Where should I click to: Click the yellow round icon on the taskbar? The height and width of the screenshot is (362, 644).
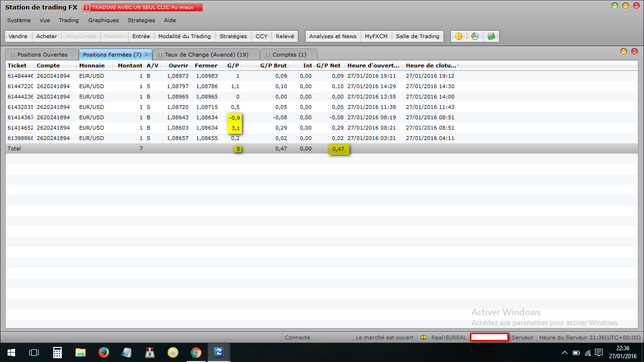173,352
